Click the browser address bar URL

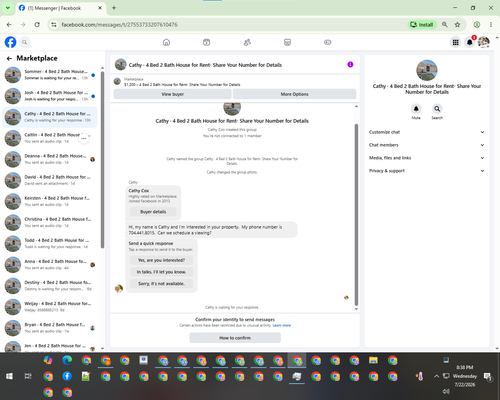point(119,25)
